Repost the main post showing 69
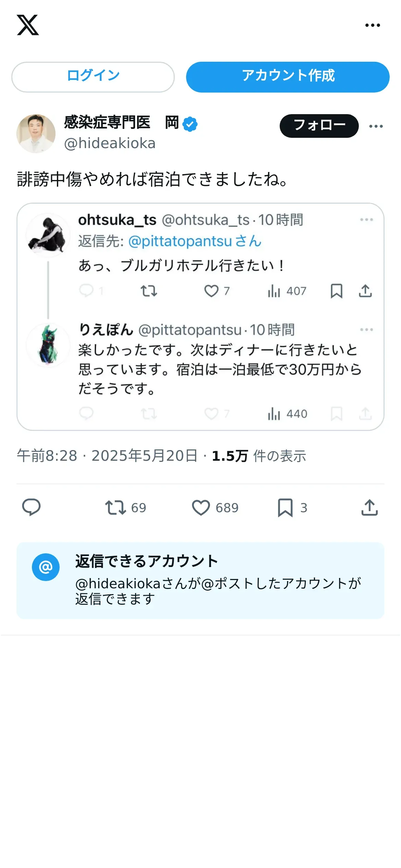Screen dimensions: 401x868 (116, 508)
